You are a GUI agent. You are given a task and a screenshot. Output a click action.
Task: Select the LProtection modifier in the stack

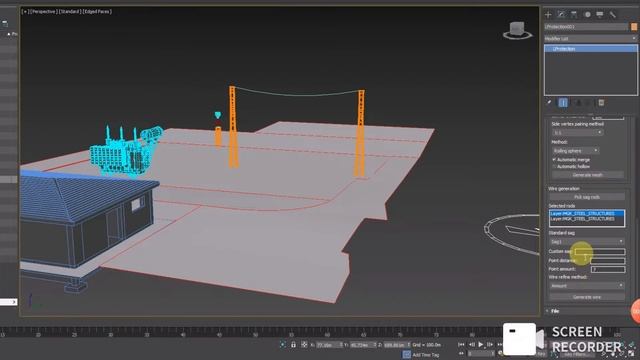coord(591,49)
